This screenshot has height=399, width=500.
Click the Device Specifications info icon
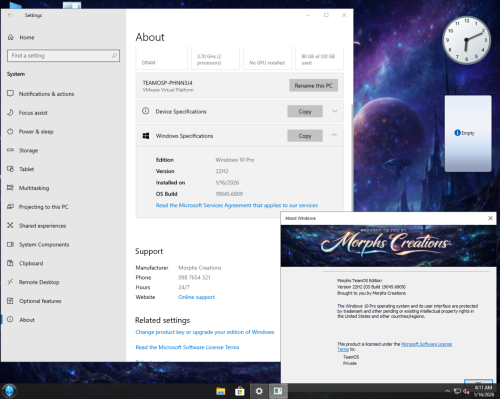(x=146, y=111)
